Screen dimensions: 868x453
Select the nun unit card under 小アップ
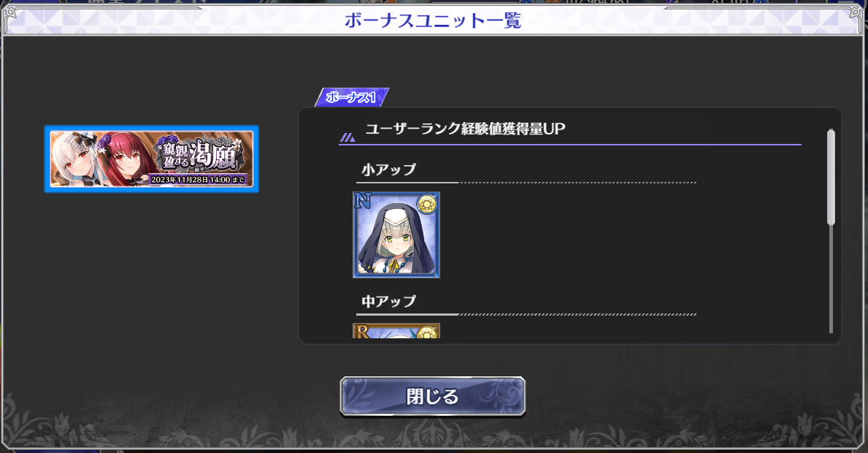tap(396, 235)
